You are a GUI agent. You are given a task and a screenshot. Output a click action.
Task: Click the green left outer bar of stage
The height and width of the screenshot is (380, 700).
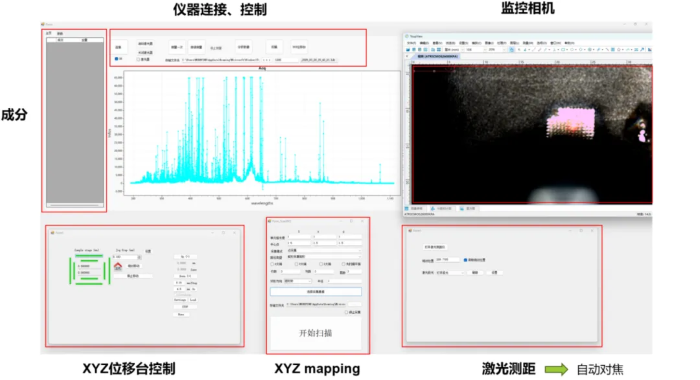point(70,271)
